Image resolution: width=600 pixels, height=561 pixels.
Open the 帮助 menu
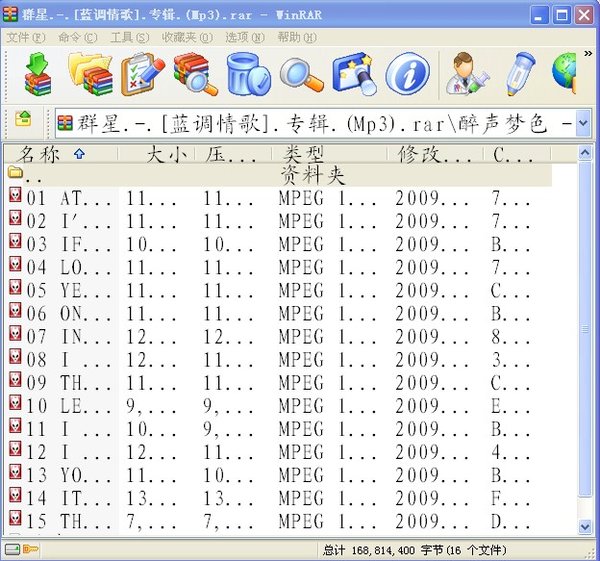[x=297, y=38]
